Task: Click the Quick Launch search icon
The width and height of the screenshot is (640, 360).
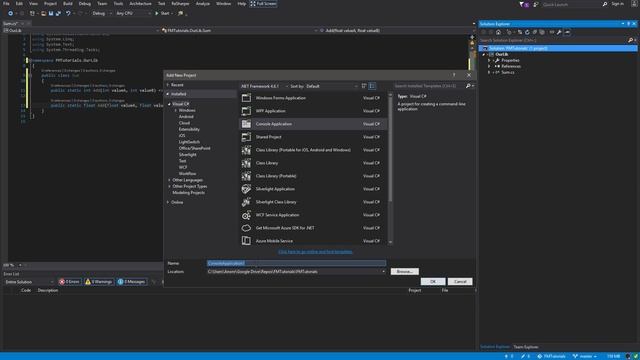Action: [x=605, y=4]
